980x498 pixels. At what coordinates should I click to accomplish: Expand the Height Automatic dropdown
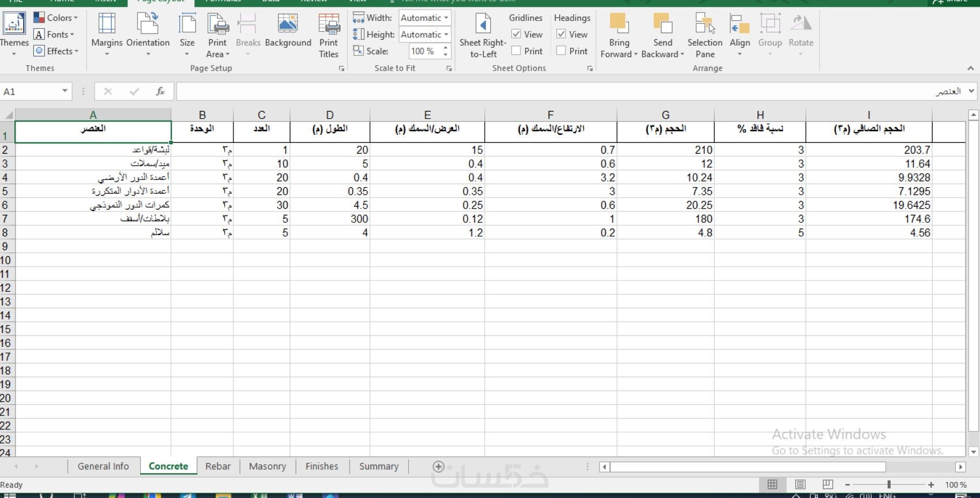(425, 35)
